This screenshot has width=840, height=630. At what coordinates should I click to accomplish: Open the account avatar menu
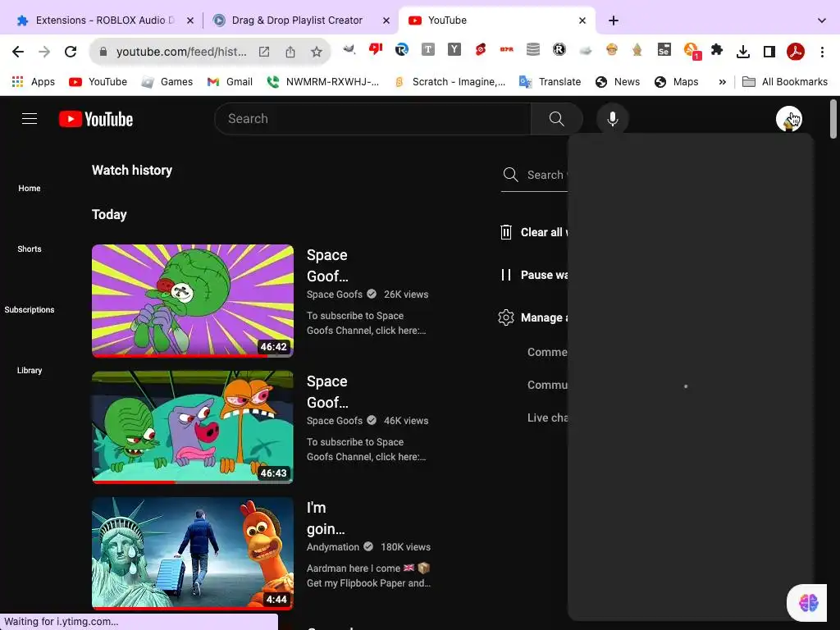[788, 119]
